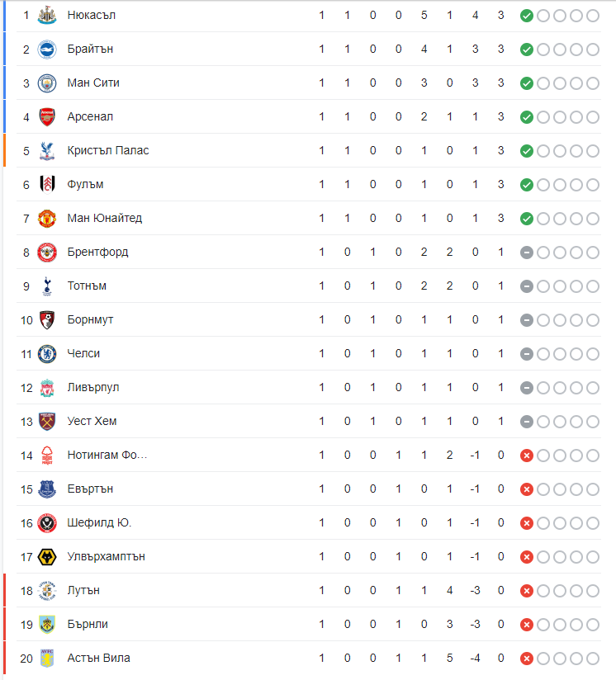Screen dimensions: 616x680
Task: Click gray draw indicator in Брентфорд row
Action: (527, 253)
